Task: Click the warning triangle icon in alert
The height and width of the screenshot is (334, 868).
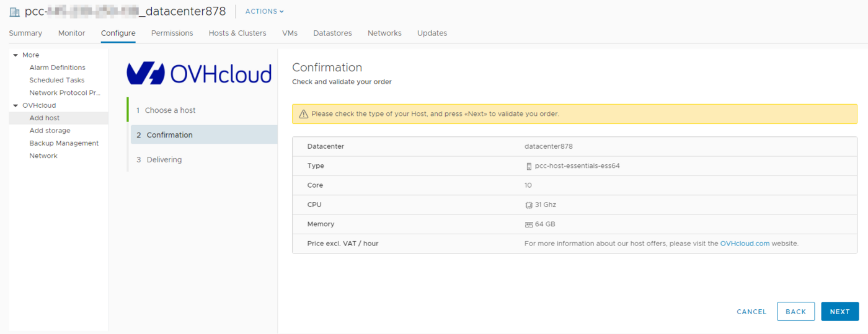Action: [303, 114]
